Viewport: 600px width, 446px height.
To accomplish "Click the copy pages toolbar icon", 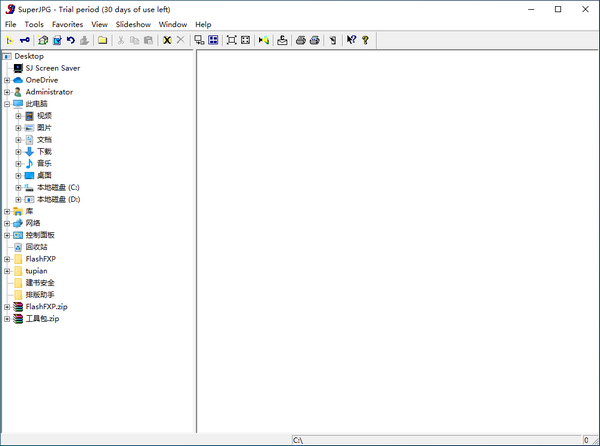I will click(135, 40).
